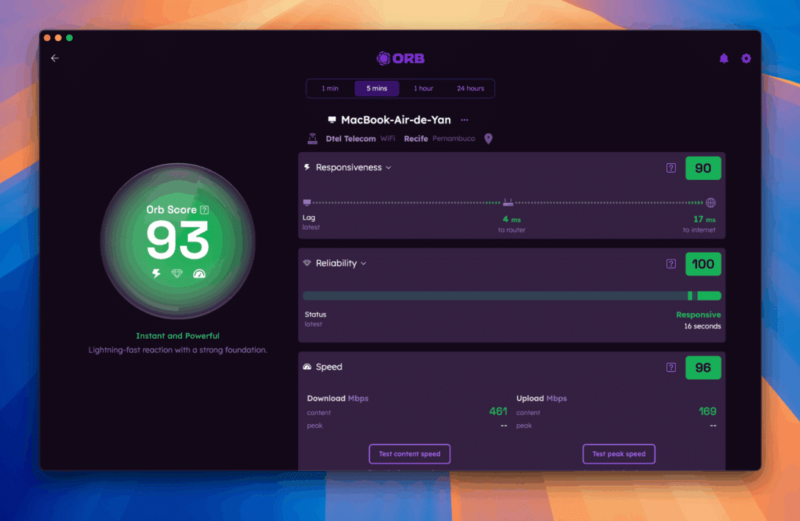Click the router icon on lag line
The height and width of the screenshot is (521, 800).
(x=508, y=202)
